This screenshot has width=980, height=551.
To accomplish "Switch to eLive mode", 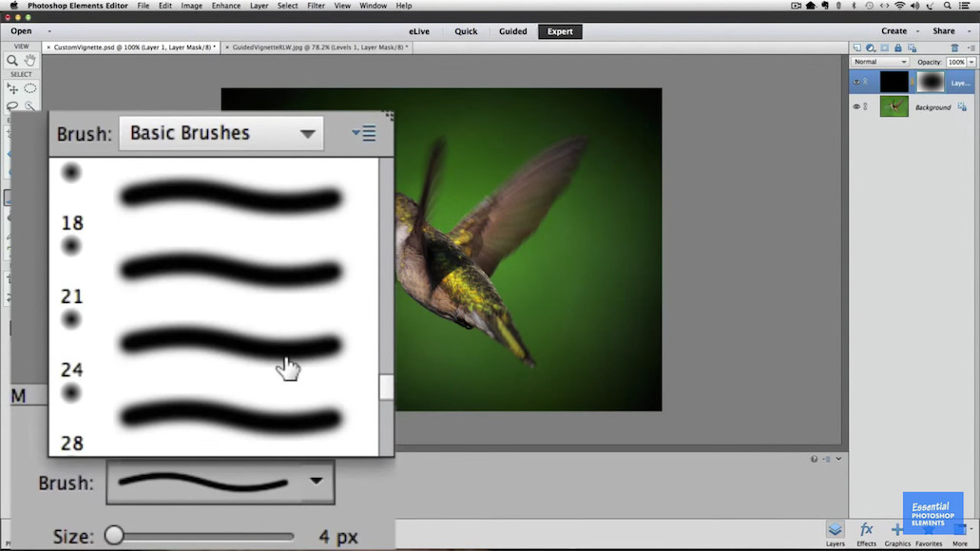I will [x=419, y=31].
